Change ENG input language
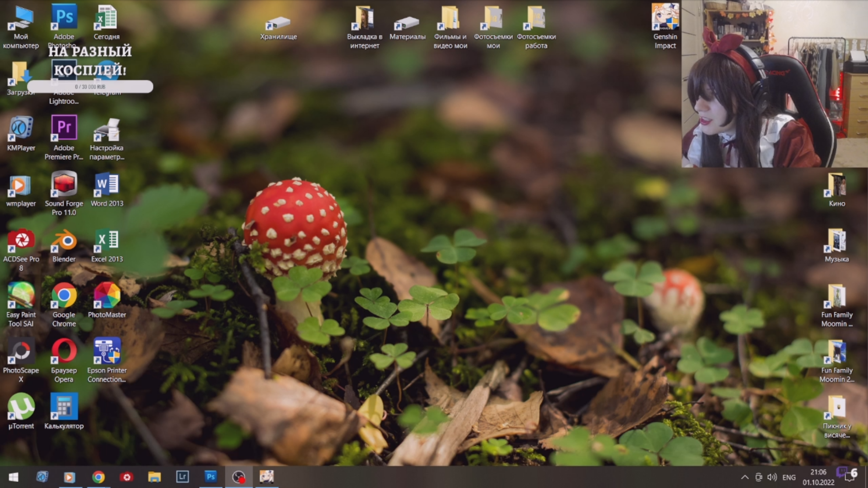The height and width of the screenshot is (488, 868). pos(789,477)
